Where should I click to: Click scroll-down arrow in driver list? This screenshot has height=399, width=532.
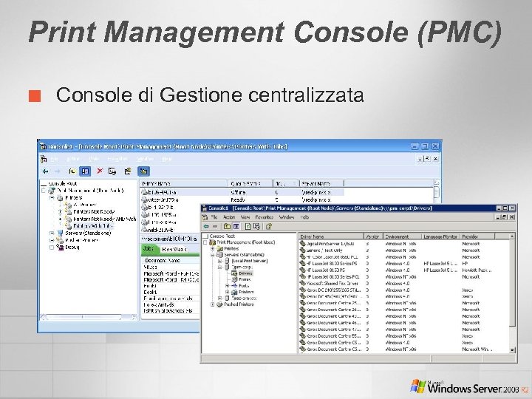click(x=512, y=349)
